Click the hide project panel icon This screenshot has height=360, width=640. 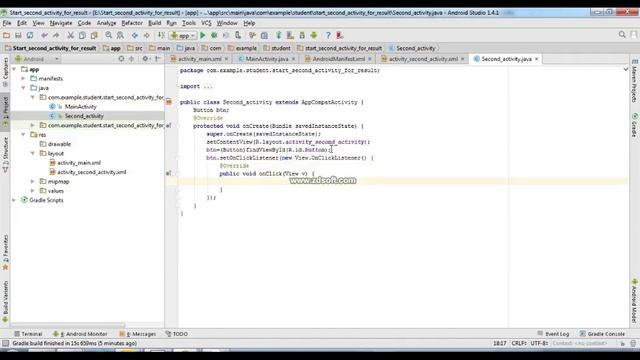tap(158, 59)
